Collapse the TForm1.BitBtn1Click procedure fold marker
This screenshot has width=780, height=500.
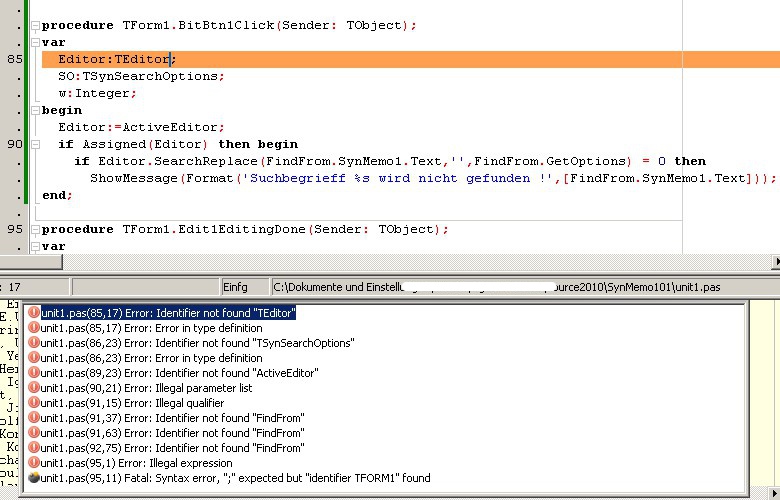coord(35,25)
